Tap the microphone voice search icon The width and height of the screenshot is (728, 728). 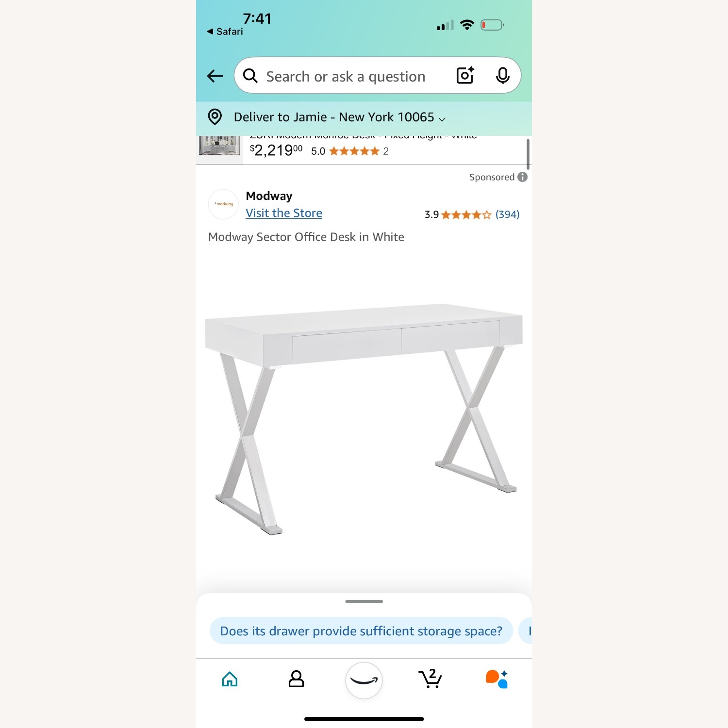503,76
